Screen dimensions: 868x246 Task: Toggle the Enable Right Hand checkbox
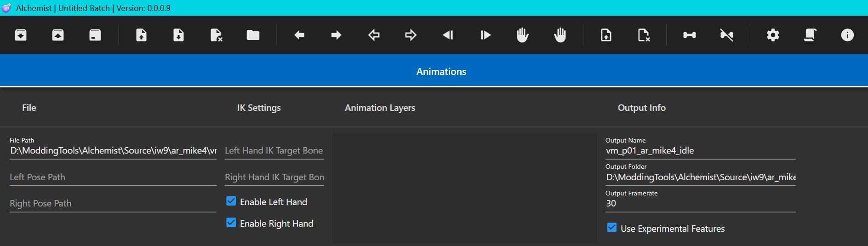(231, 223)
